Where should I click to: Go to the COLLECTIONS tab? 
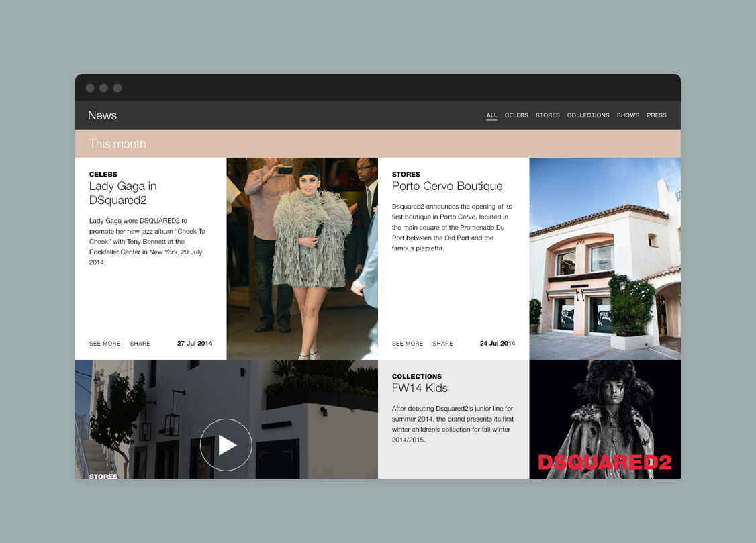(x=588, y=115)
